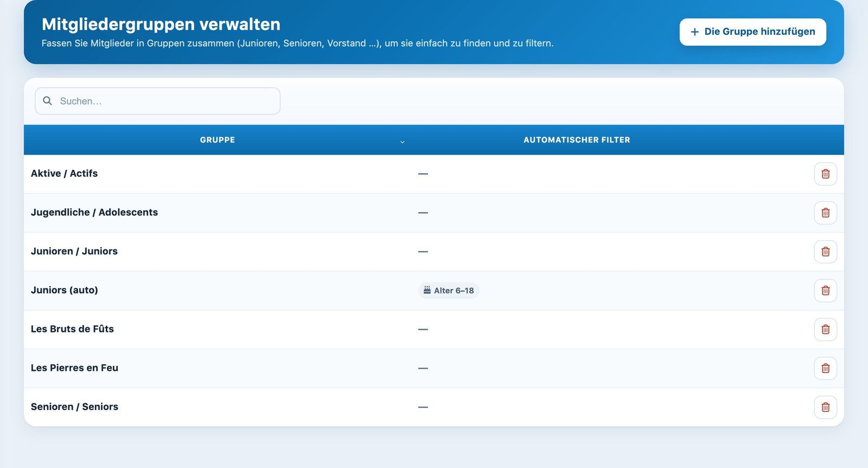
Task: Delete the Juniors (auto) group
Action: pos(825,291)
